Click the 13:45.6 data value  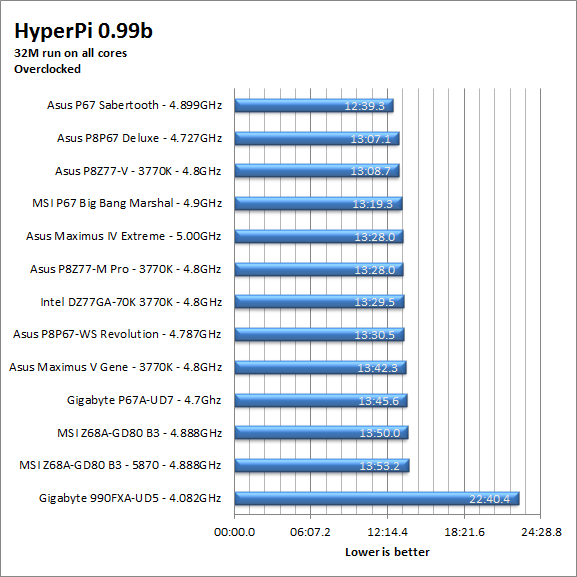(379, 401)
